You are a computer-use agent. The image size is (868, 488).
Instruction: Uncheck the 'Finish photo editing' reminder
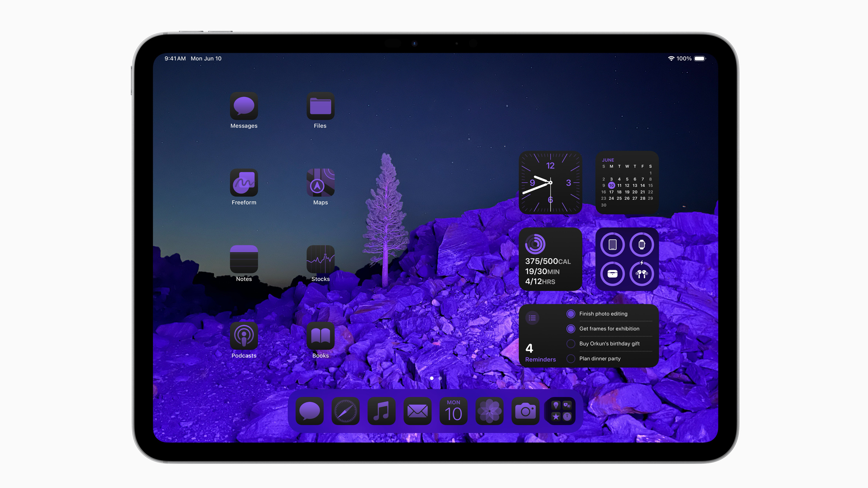click(x=571, y=313)
